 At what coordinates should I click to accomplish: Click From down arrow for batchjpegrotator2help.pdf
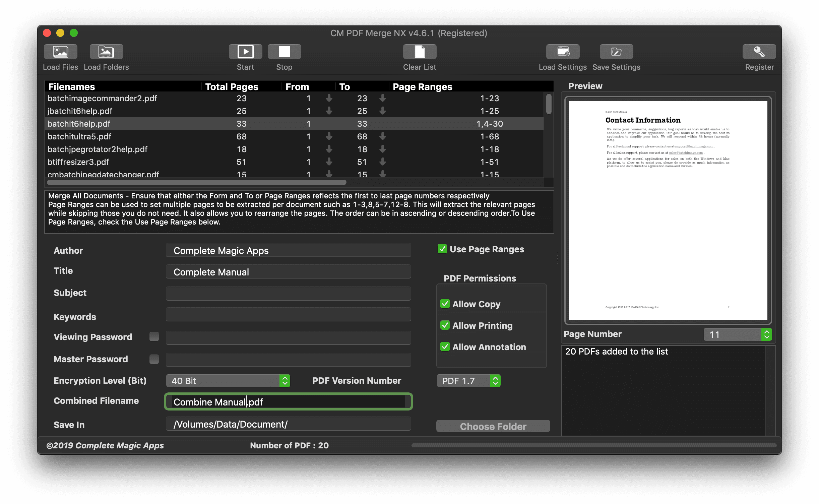[x=329, y=149]
